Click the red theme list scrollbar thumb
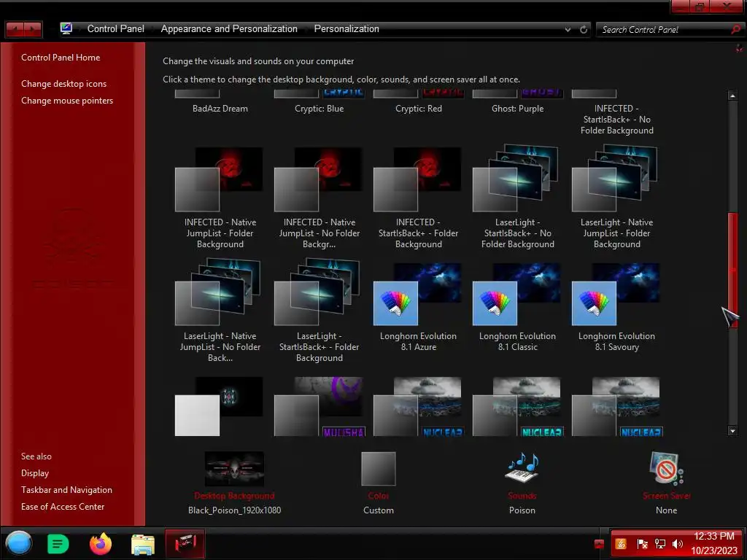 (732, 270)
